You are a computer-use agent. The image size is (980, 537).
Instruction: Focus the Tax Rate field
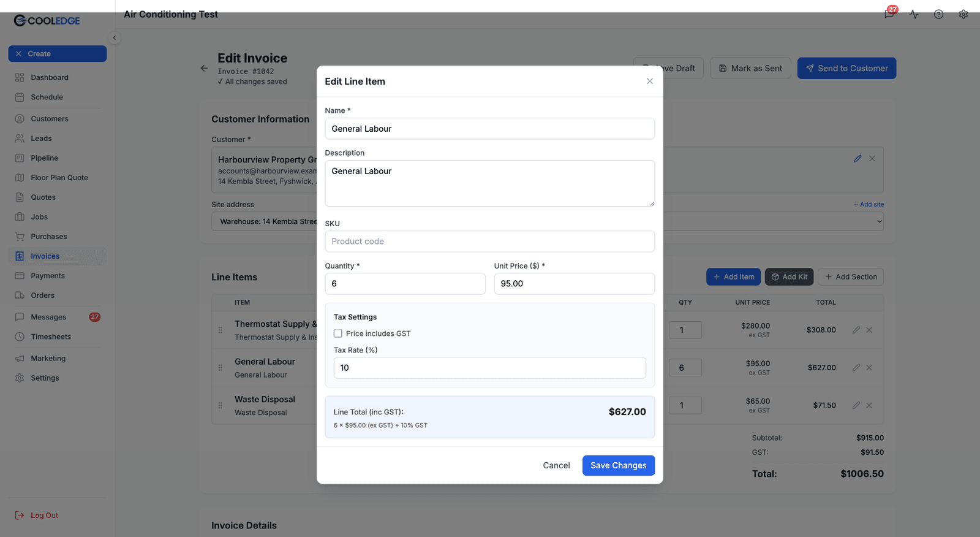(x=489, y=368)
